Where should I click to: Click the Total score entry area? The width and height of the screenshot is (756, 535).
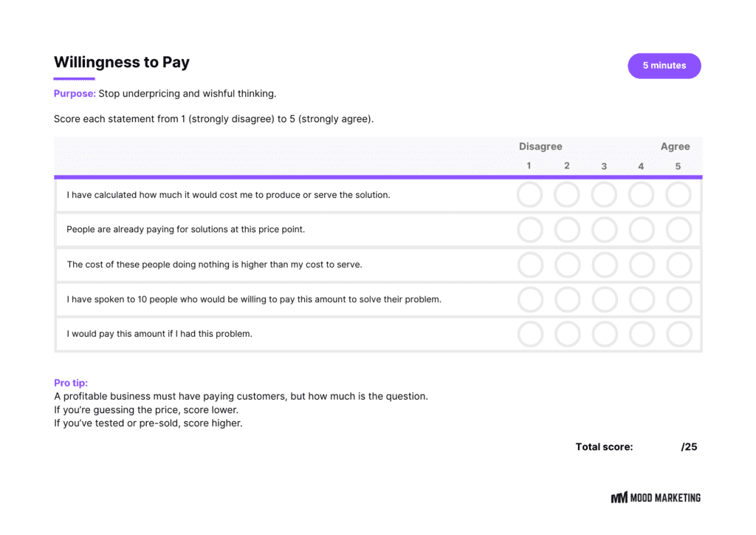tap(657, 447)
